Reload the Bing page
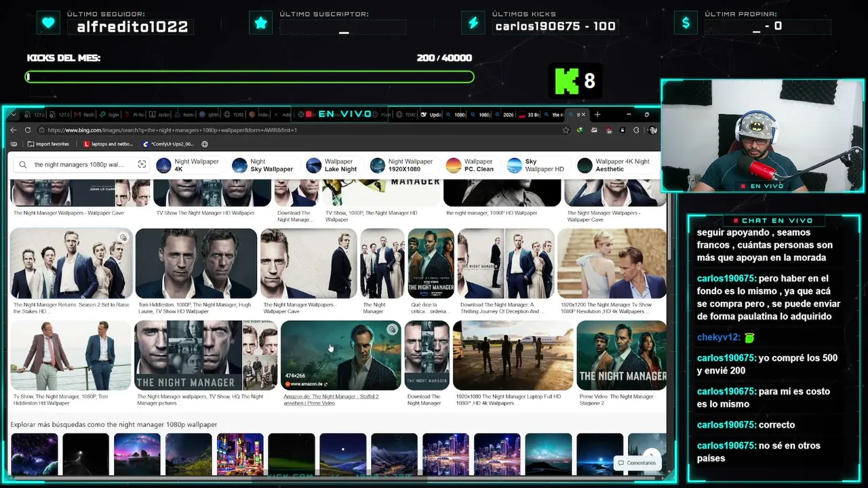Image resolution: width=868 pixels, height=488 pixels. pos(28,130)
